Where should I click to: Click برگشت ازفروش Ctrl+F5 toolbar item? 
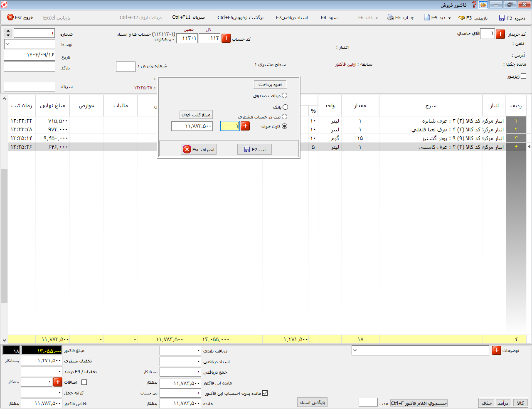pyautogui.click(x=240, y=17)
